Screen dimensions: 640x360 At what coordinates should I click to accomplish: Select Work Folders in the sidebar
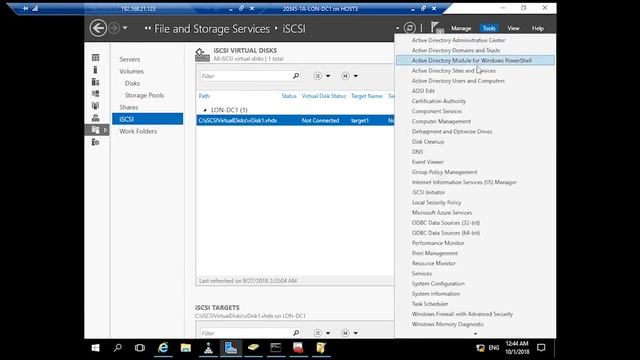pos(138,131)
